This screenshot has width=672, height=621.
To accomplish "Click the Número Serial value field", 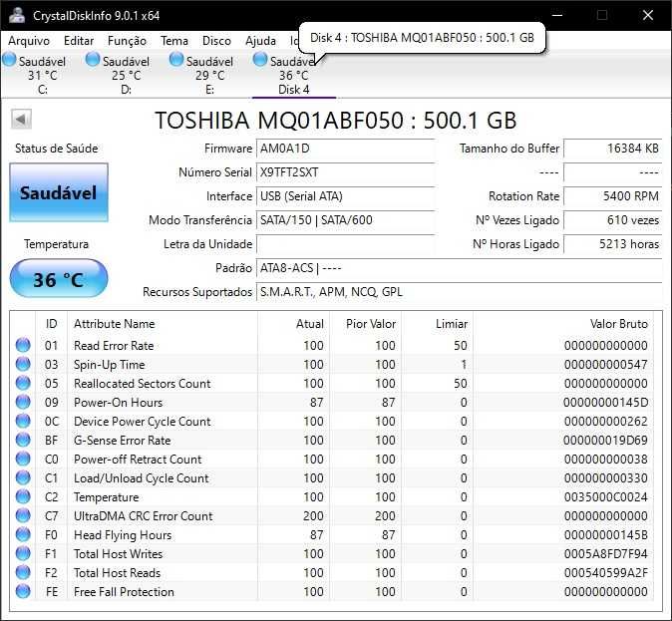I will (346, 172).
